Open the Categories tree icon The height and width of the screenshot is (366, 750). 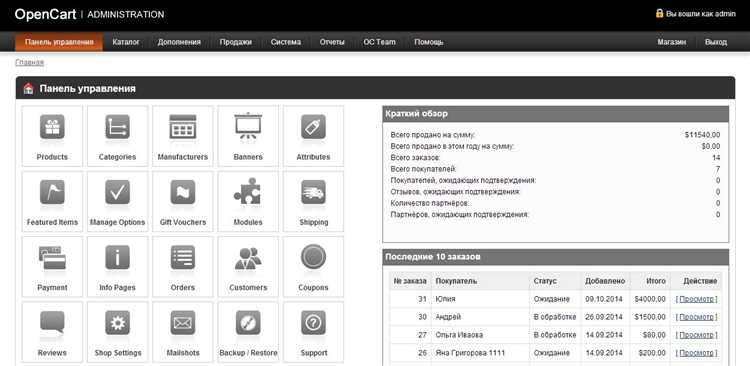pos(118,128)
